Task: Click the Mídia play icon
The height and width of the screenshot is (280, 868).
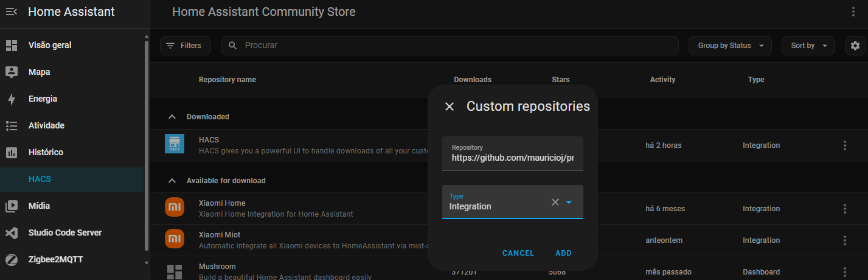Action: (x=12, y=206)
